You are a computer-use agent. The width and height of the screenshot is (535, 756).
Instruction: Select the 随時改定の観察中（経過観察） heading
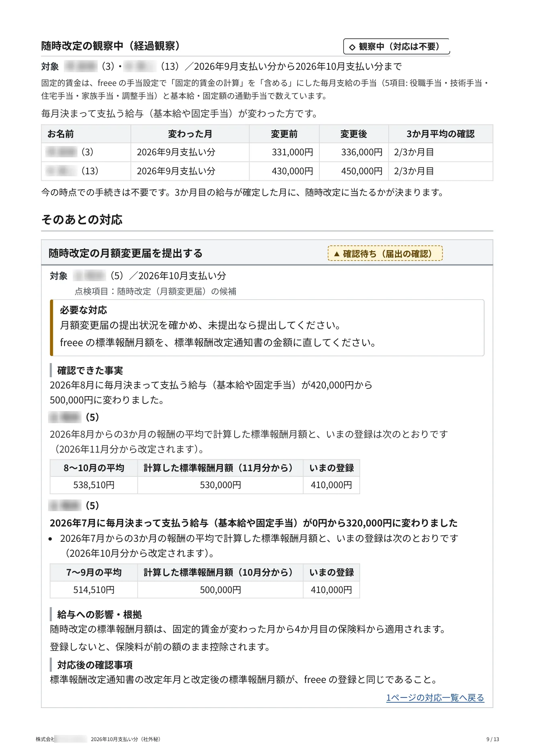(110, 46)
